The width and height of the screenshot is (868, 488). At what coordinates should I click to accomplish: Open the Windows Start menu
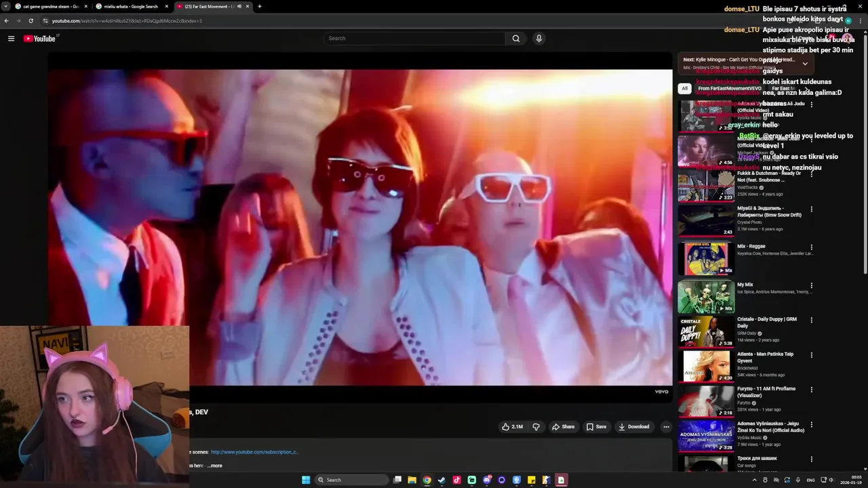[x=306, y=480]
